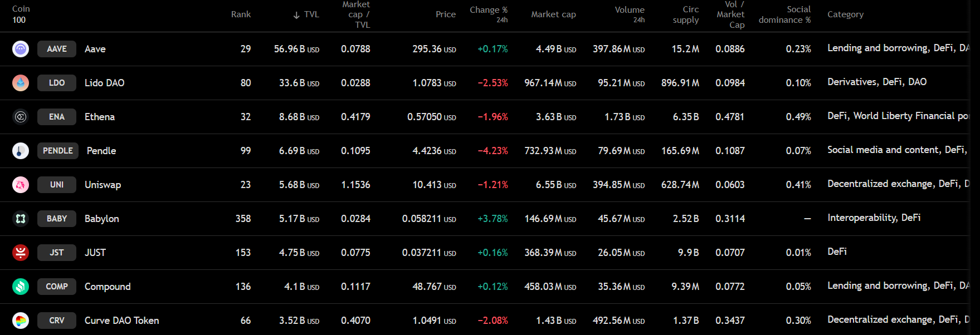Click the JUST coin logo icon
This screenshot has width=980, height=335.
pyautogui.click(x=21, y=253)
